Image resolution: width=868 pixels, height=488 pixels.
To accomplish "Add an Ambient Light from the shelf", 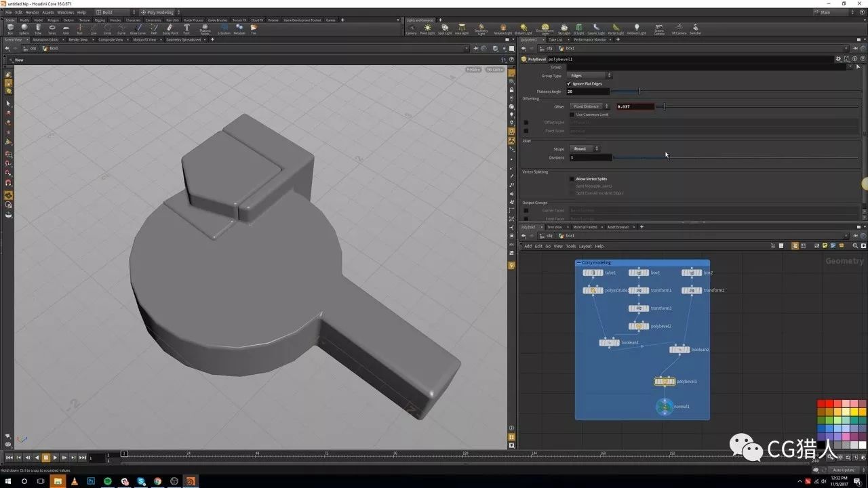I will pyautogui.click(x=636, y=29).
